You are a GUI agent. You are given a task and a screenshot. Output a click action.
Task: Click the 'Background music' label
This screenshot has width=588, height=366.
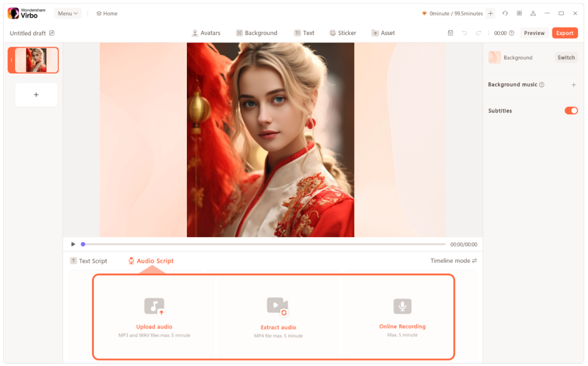tap(512, 84)
